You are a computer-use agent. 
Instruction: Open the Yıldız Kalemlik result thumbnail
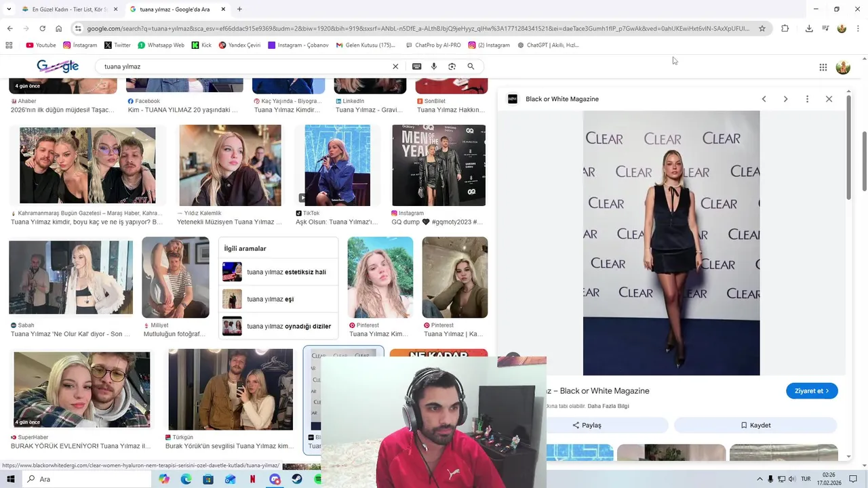230,165
